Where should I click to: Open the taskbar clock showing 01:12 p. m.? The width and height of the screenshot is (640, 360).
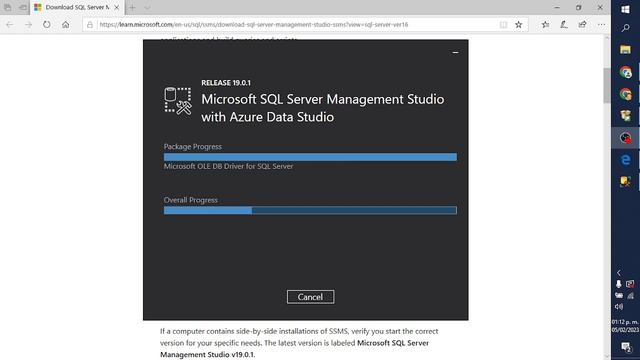coord(625,326)
